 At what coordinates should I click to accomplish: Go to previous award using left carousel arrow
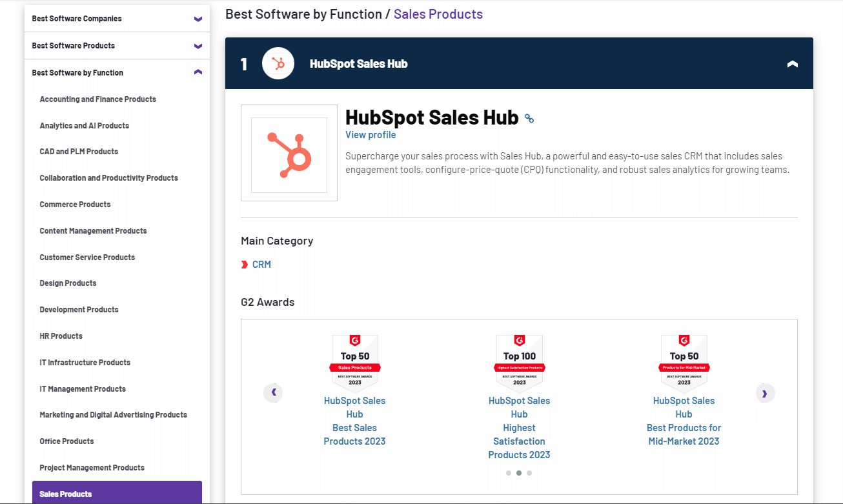coord(273,392)
